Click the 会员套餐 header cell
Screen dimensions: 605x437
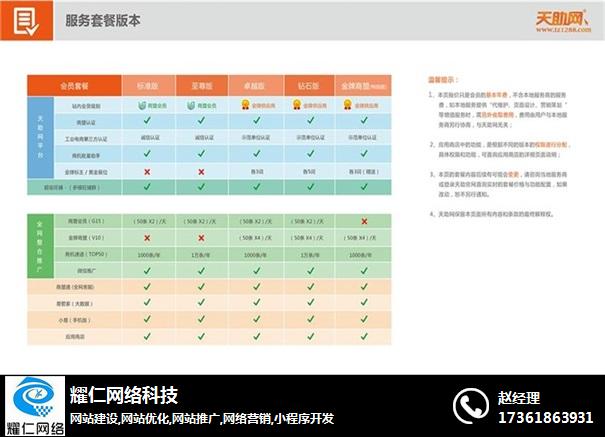pyautogui.click(x=74, y=86)
